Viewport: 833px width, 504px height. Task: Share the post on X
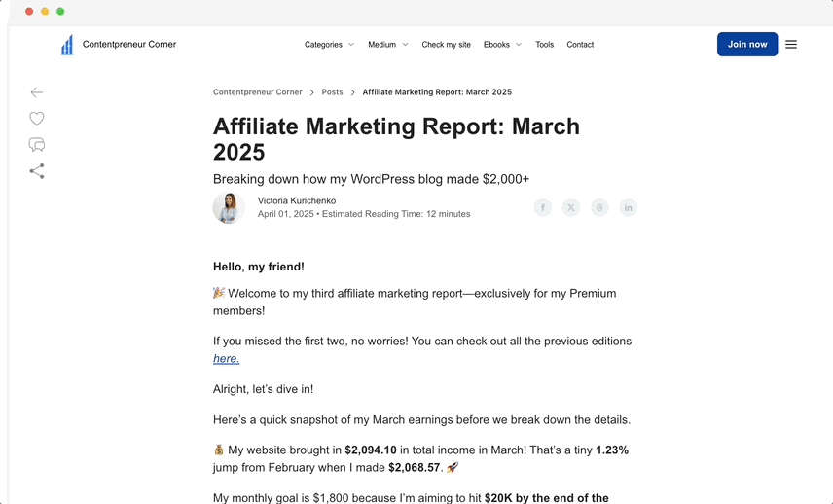pos(571,207)
